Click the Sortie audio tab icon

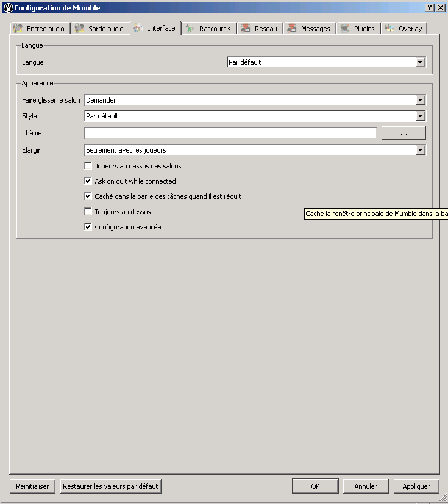[79, 28]
